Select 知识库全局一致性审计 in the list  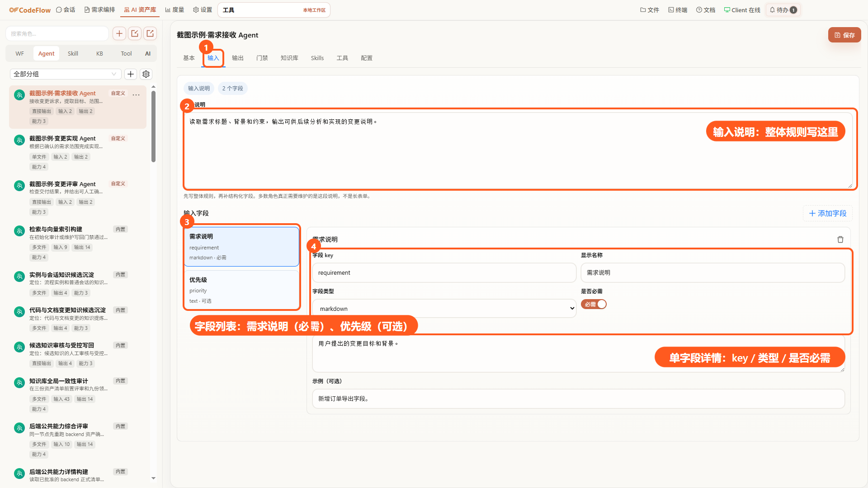[x=77, y=395]
